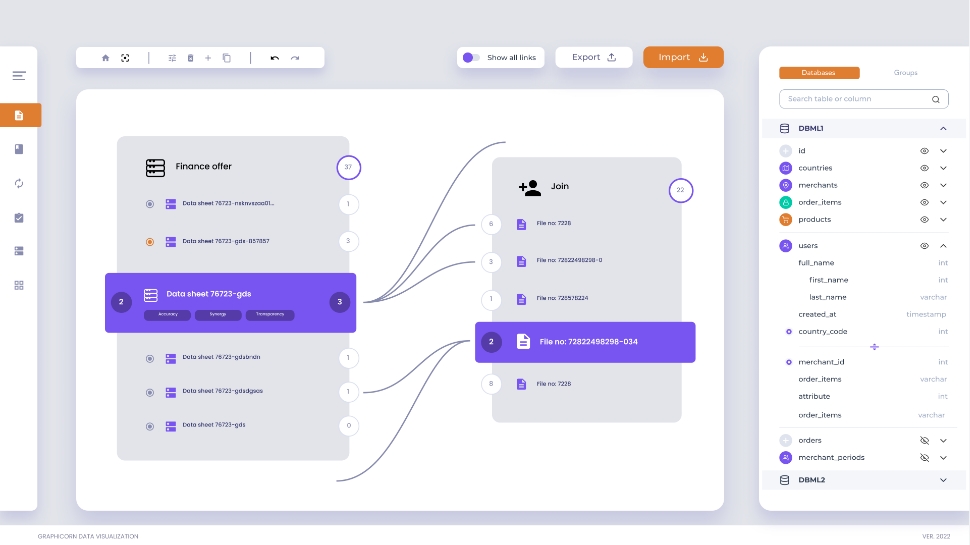The image size is (970, 545).
Task: Click the copy duplicate icon in the toolbar
Action: point(226,58)
